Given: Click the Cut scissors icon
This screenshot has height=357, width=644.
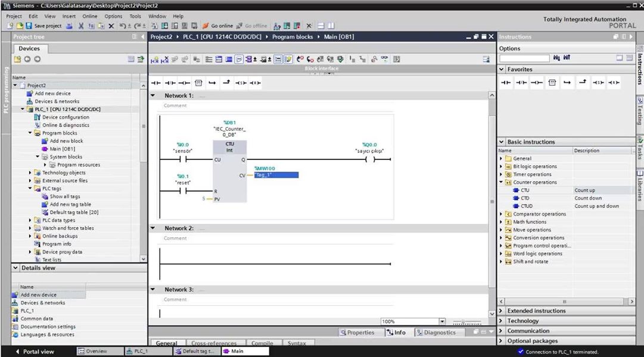Looking at the screenshot, I should pyautogui.click(x=81, y=26).
